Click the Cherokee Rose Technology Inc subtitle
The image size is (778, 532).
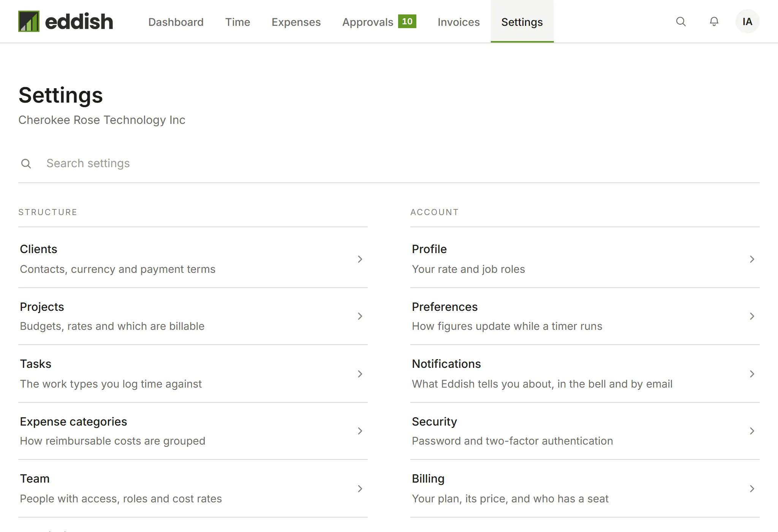102,120
